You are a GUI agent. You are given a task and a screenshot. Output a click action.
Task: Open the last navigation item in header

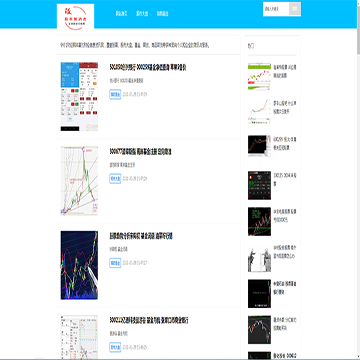(163, 14)
